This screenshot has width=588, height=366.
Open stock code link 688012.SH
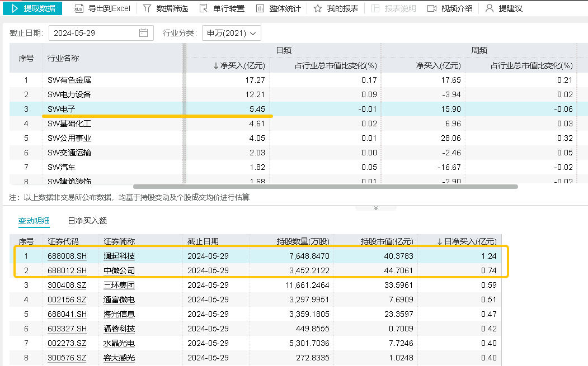pyautogui.click(x=67, y=270)
